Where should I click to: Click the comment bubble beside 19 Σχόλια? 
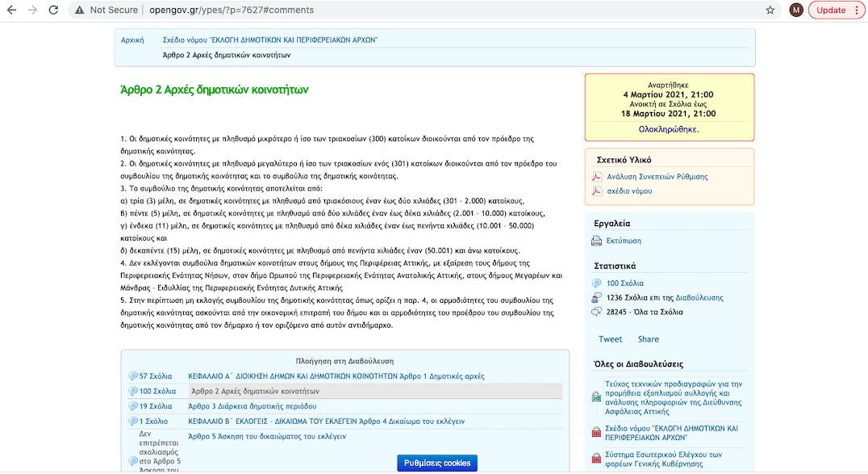pos(133,406)
